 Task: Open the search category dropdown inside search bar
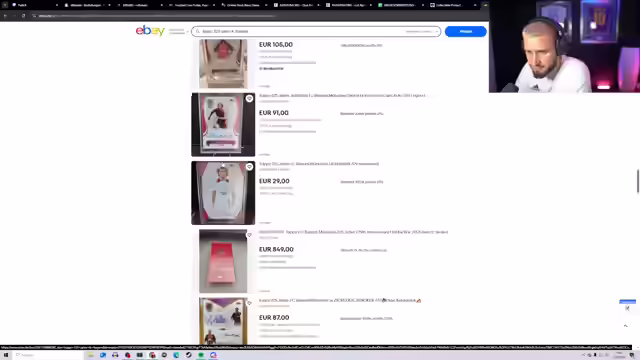coord(422,31)
